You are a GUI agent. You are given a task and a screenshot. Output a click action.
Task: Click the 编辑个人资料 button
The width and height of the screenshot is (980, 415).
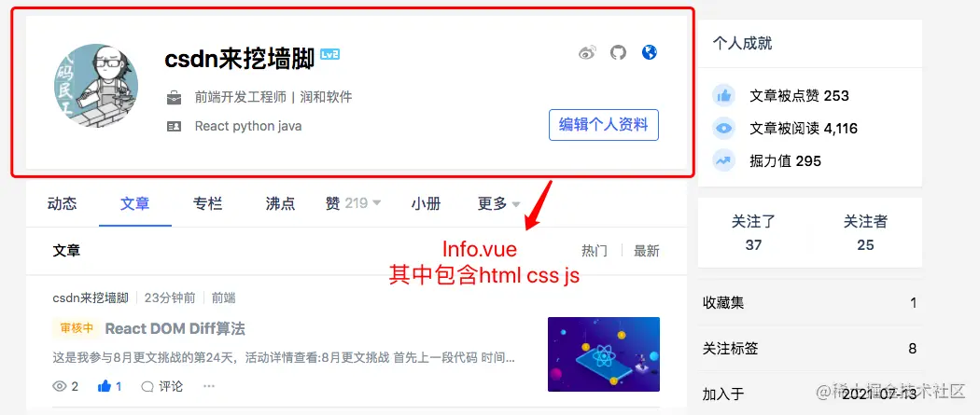pos(604,125)
